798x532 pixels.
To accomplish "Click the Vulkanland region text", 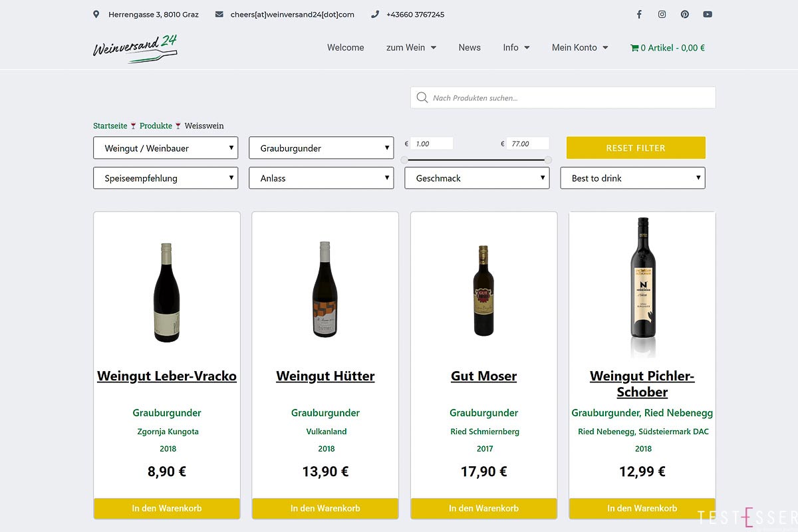I will pos(327,432).
